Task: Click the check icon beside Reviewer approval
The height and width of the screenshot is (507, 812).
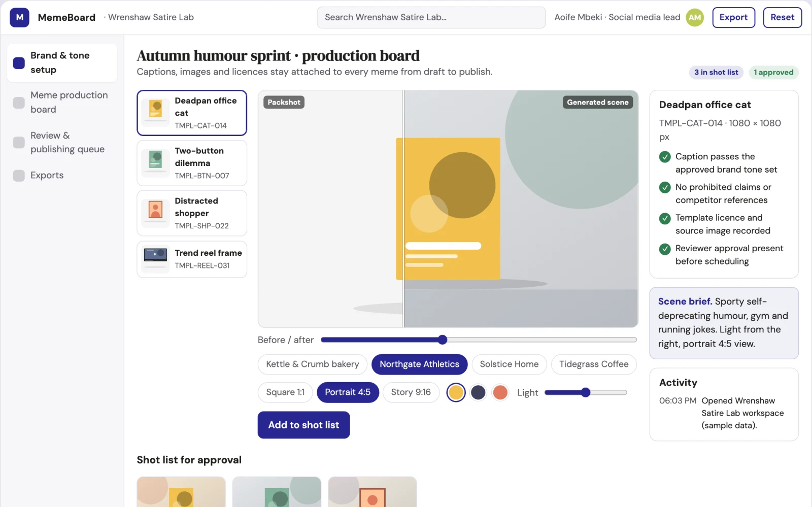Action: [x=665, y=249]
